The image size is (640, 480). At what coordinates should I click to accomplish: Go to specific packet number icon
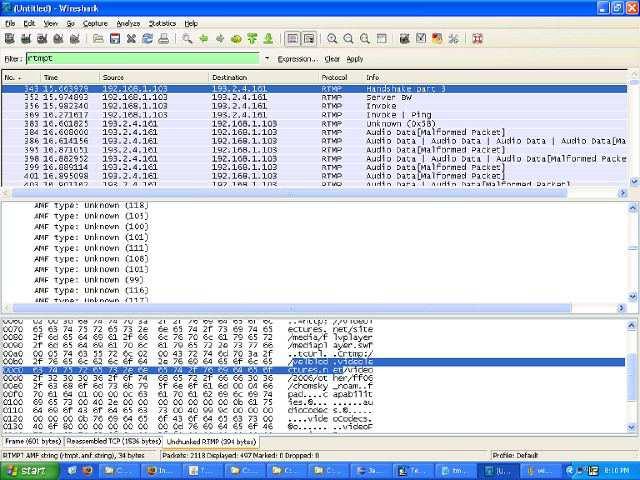236,39
